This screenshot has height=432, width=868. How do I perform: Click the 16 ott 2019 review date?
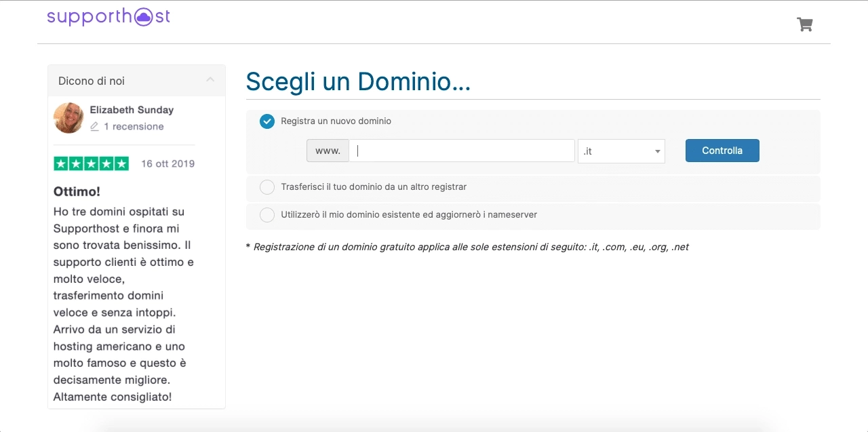pyautogui.click(x=167, y=163)
